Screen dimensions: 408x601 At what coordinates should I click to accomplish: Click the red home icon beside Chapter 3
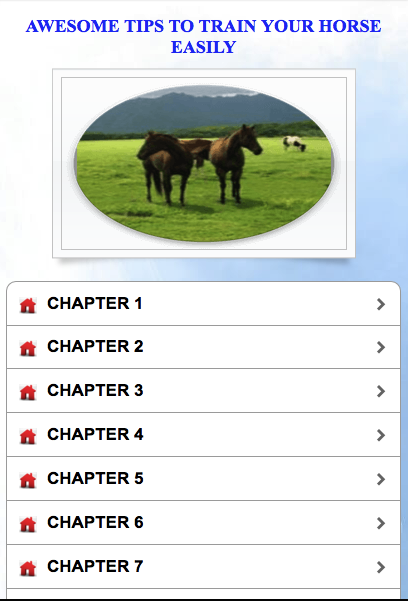pyautogui.click(x=28, y=392)
